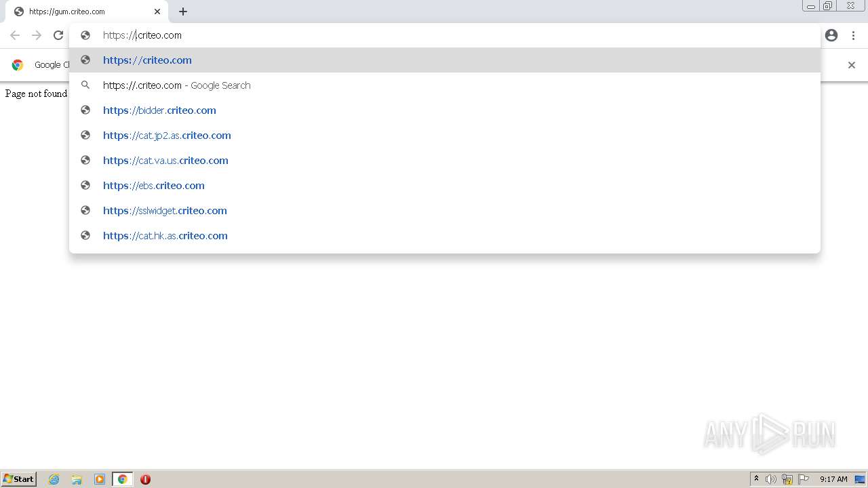Select the cat.va.us.criteo.com suggestion
Image resolution: width=868 pixels, height=488 pixels.
coord(445,161)
